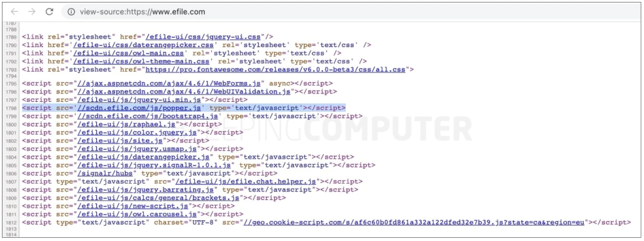Screen dimensions: 644x241
Task: Click line number 1812 in the gutter
Action: 11,223
